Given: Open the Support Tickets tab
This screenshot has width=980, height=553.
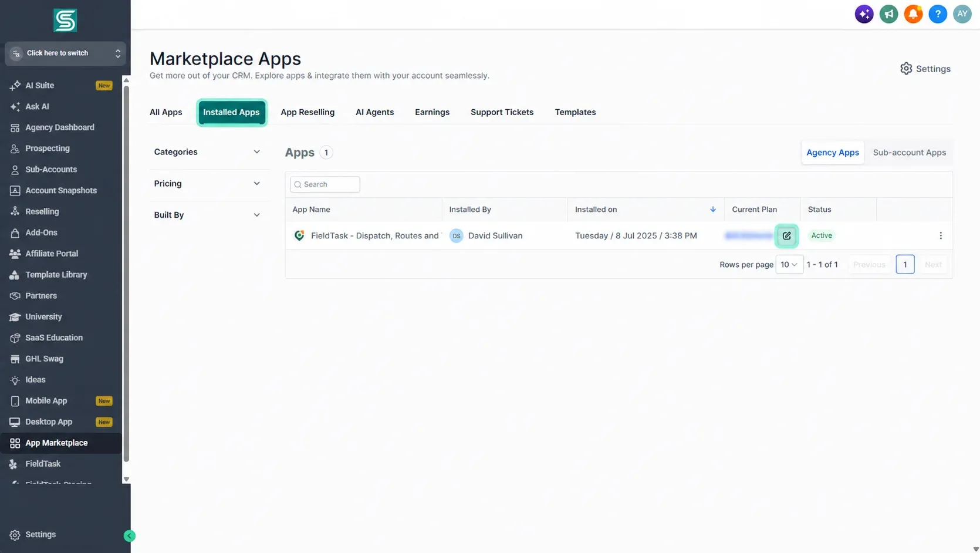Looking at the screenshot, I should pyautogui.click(x=502, y=112).
